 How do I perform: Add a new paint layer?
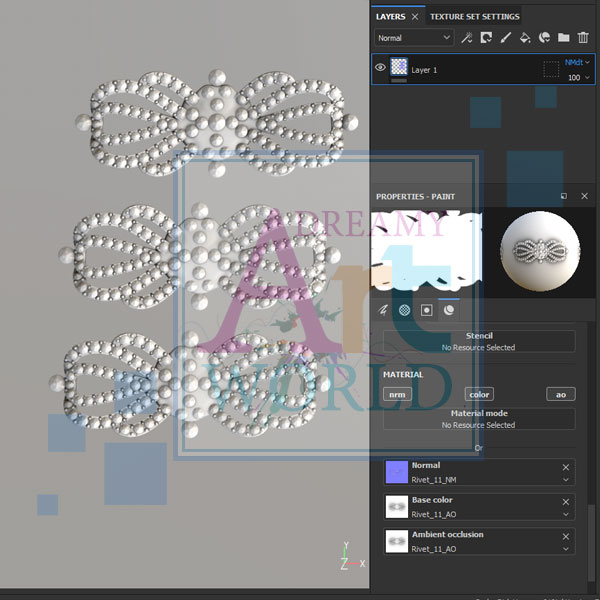click(x=505, y=38)
